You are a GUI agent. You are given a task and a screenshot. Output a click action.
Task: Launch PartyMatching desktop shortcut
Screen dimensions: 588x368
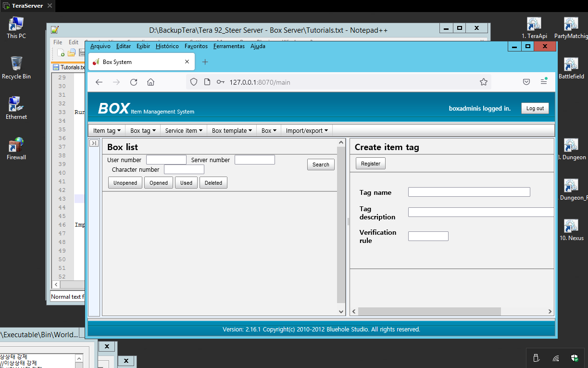point(571,27)
